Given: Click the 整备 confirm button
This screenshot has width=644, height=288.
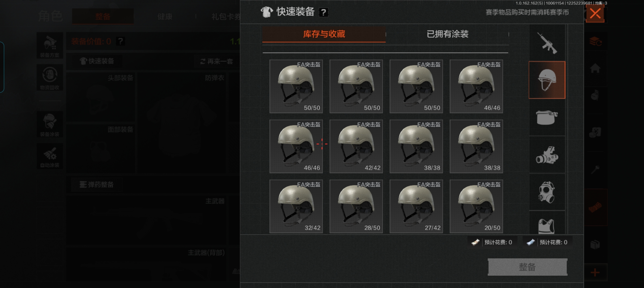Looking at the screenshot, I should coord(527,267).
